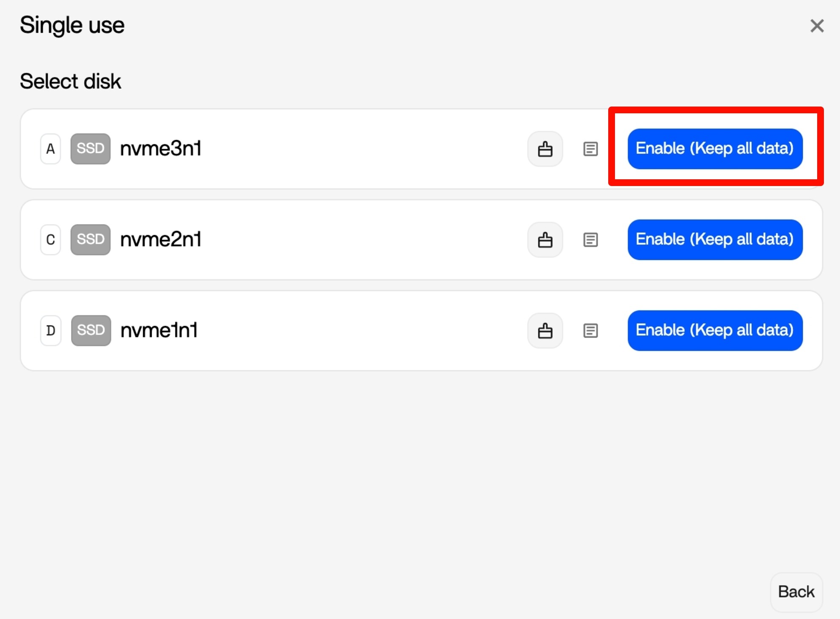Click the format icon for nvme3n1
Screen dimensions: 840x619
545,149
